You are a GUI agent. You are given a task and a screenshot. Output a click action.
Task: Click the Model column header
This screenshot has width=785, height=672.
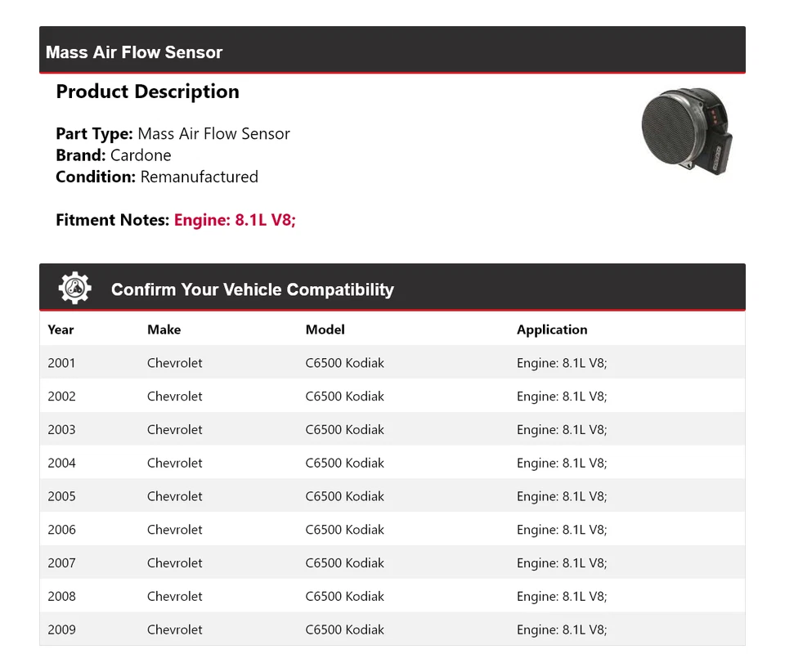tap(325, 329)
